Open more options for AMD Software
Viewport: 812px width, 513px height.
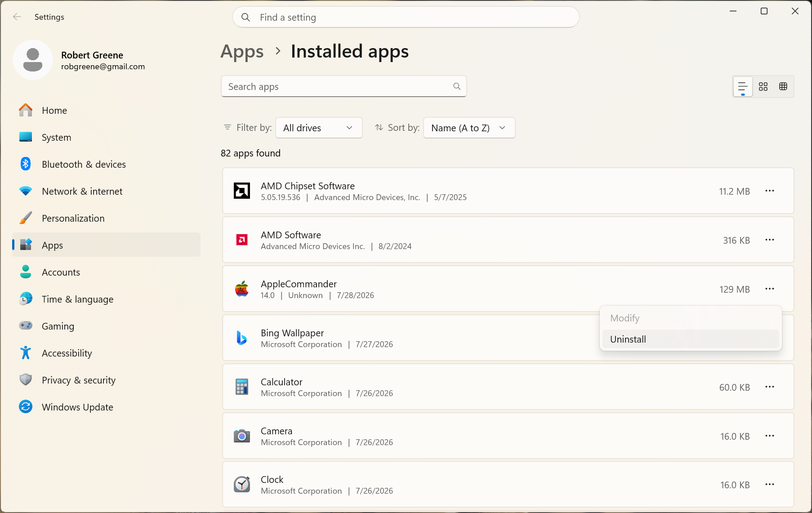770,240
